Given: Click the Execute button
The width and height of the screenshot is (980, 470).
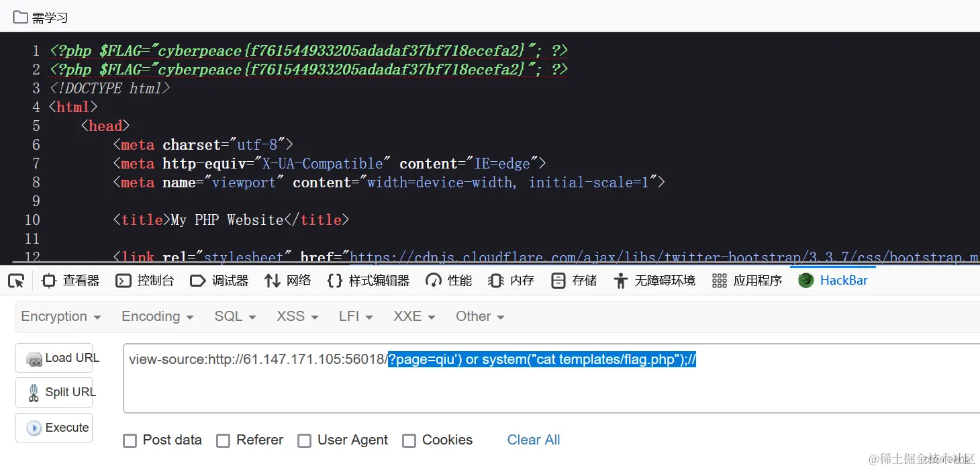Looking at the screenshot, I should point(54,428).
